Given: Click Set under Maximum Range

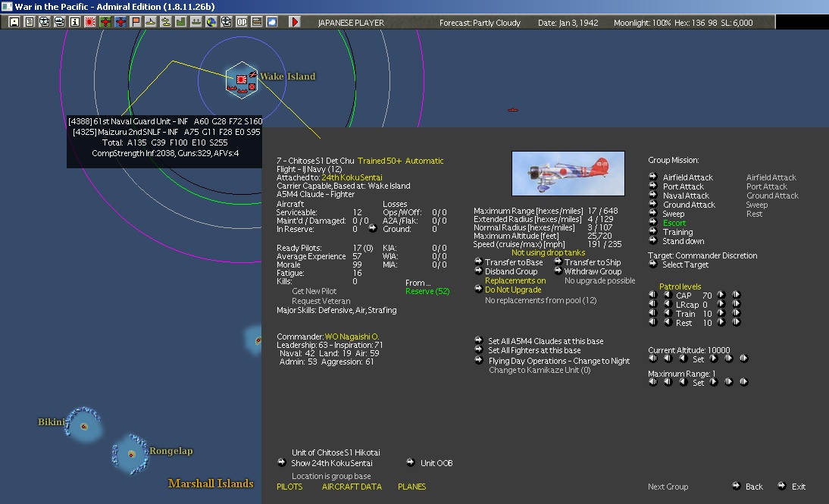Looking at the screenshot, I should [699, 383].
